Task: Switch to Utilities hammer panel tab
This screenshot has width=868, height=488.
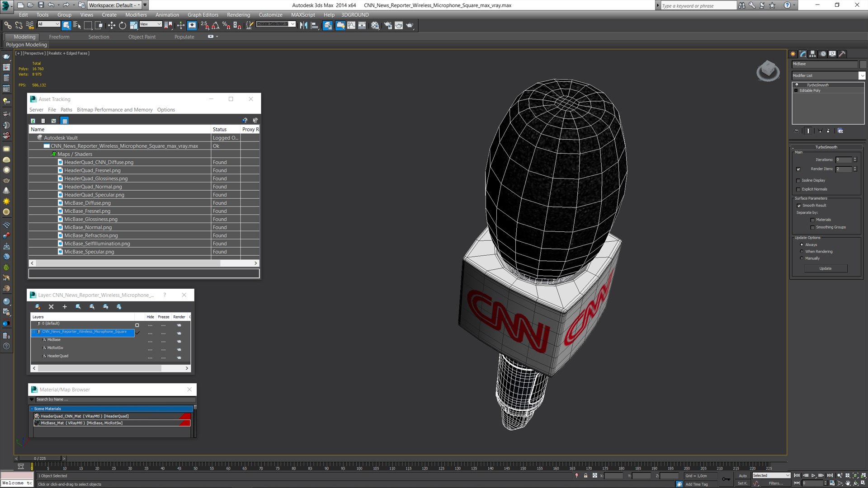Action: (x=842, y=54)
